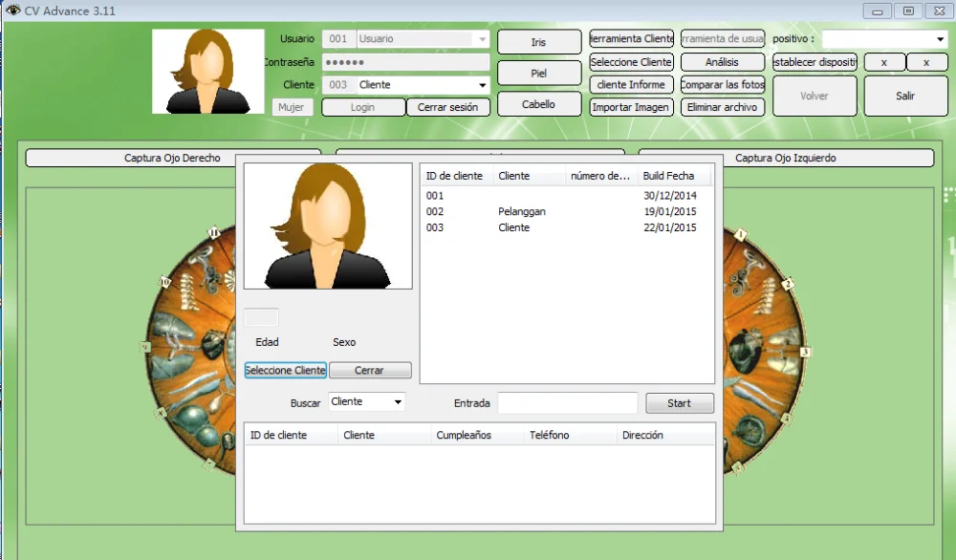
Task: Click the Entrada search input field
Action: click(x=567, y=403)
